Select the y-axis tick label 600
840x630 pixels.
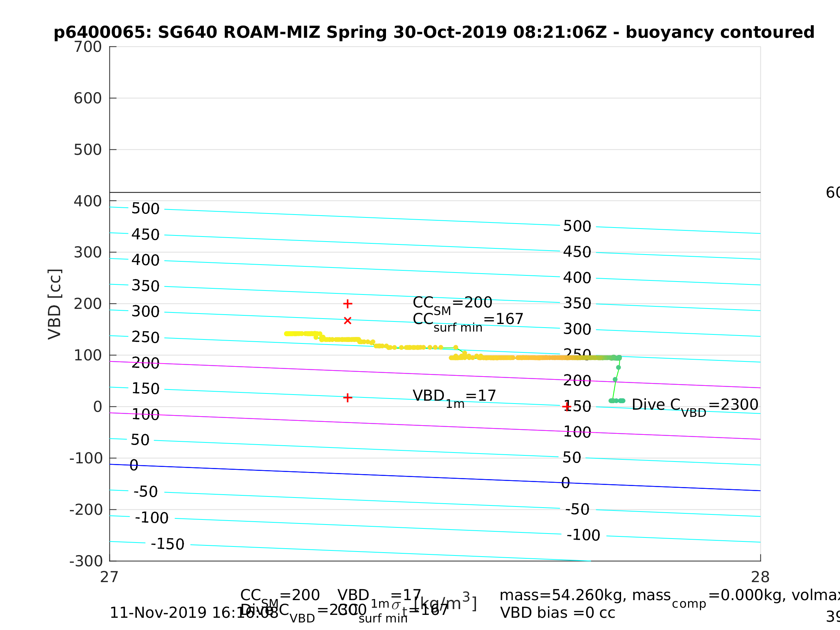pyautogui.click(x=88, y=98)
